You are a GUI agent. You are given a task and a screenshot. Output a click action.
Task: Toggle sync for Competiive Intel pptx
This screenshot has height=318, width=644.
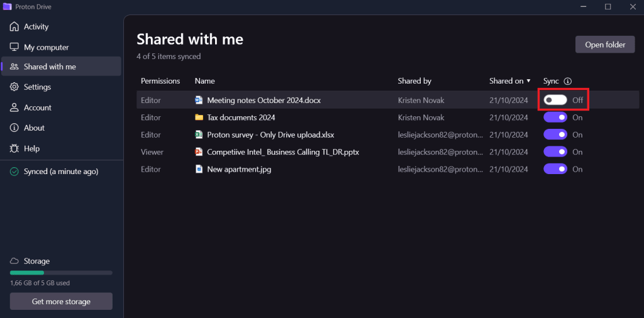pos(555,152)
